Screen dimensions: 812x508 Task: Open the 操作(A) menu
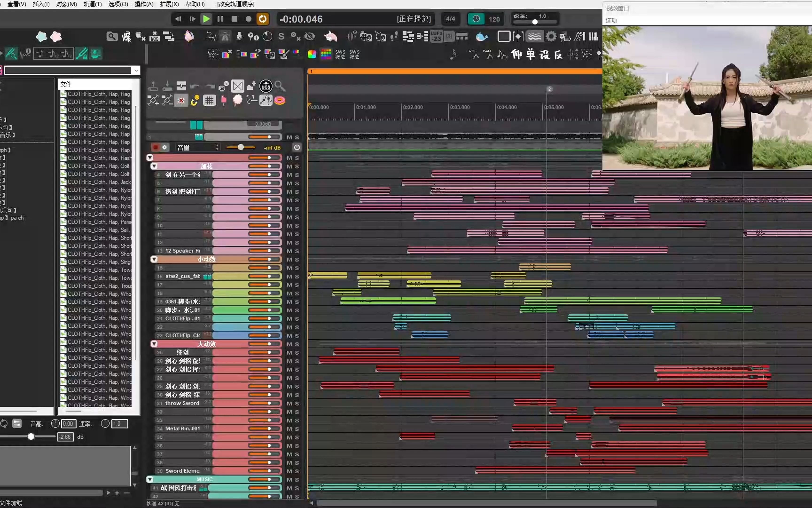144,4
